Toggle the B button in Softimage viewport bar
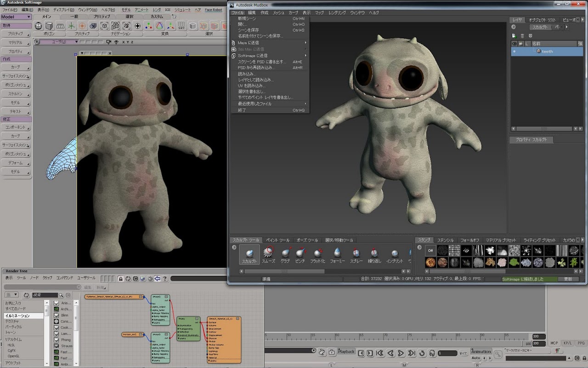The image size is (588, 368). coord(38,42)
